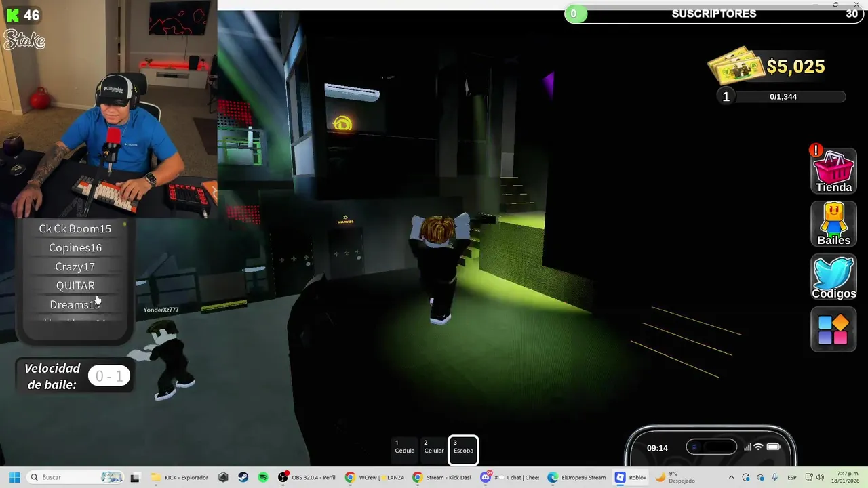Open the network icon in system tray
This screenshot has width=868, height=488.
(810, 477)
